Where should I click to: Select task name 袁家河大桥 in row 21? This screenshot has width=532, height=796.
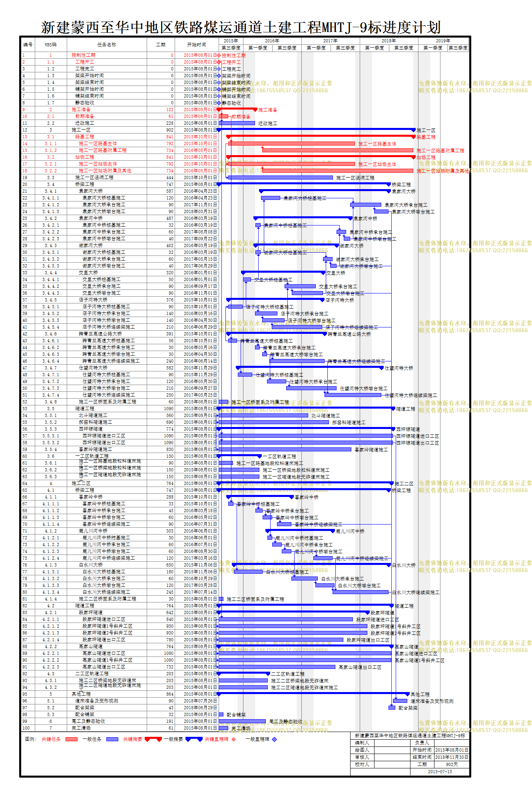[91, 191]
